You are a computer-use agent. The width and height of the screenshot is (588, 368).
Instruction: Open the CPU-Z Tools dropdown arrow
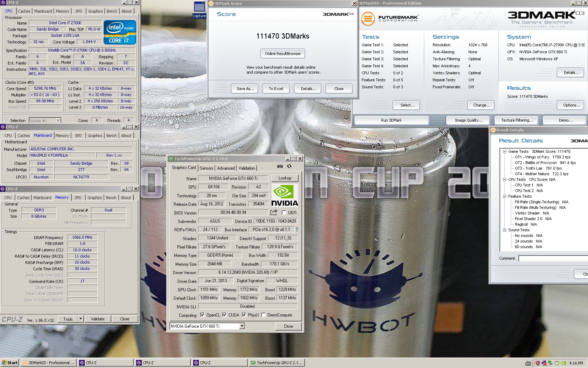click(80, 319)
